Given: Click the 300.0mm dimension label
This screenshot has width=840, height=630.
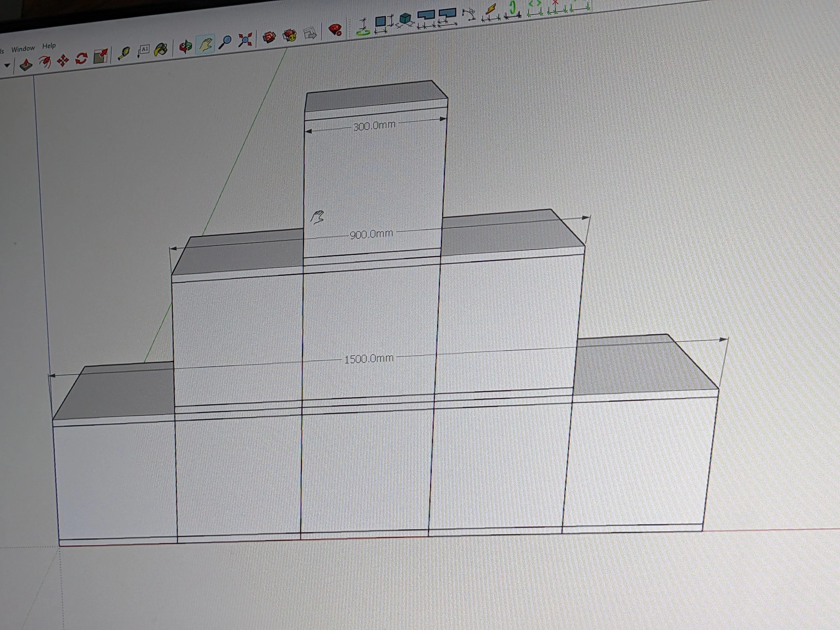Looking at the screenshot, I should 374,125.
